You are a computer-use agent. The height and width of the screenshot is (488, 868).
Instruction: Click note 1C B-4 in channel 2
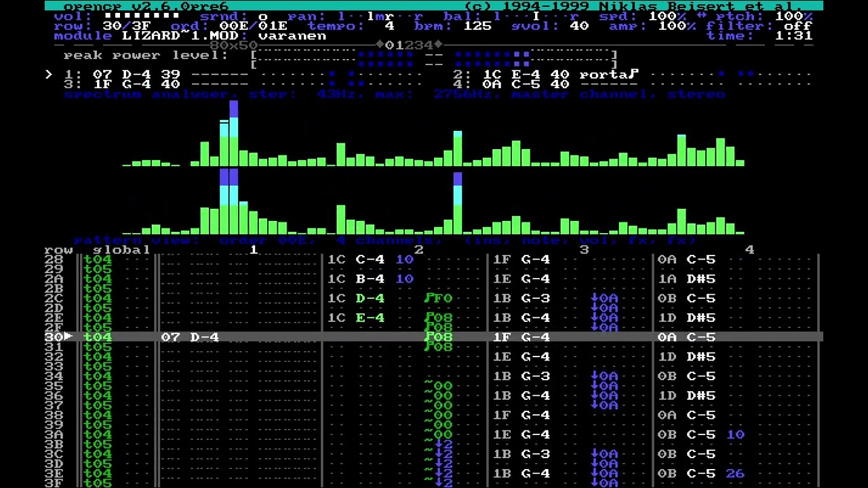click(356, 279)
